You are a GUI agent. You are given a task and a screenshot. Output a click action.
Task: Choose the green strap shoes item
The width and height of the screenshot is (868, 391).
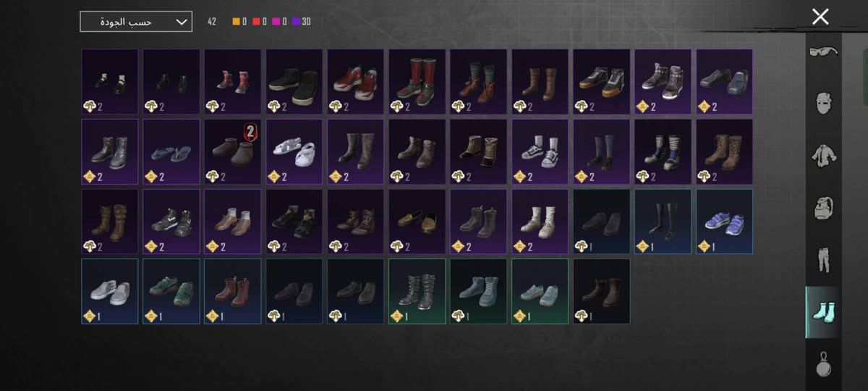171,292
